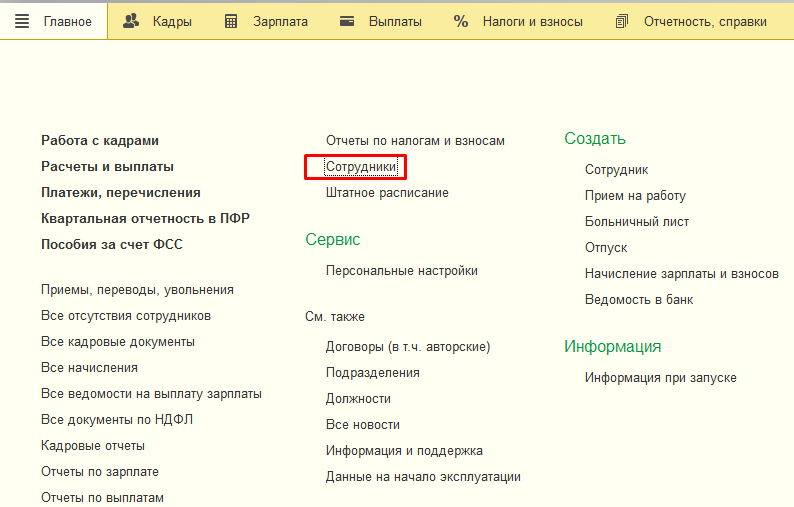Viewport: 794px width, 507px height.
Task: Open Отчеты по выплатам
Action: click(x=102, y=498)
